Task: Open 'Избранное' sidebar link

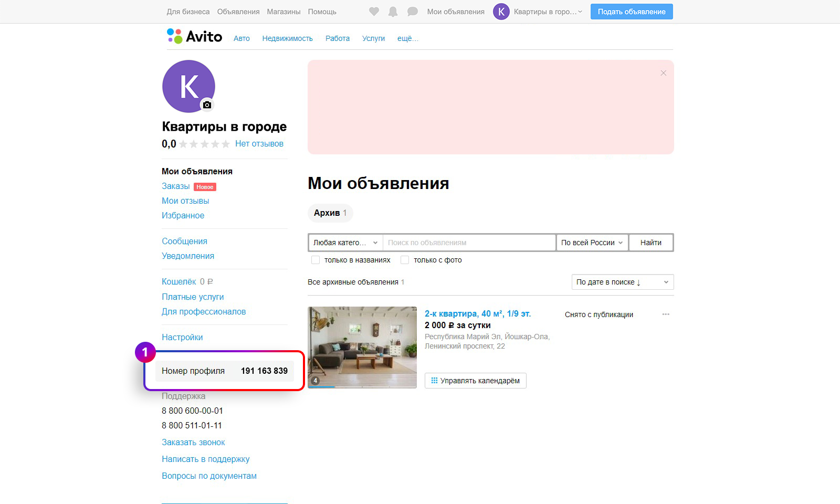Action: coord(183,216)
